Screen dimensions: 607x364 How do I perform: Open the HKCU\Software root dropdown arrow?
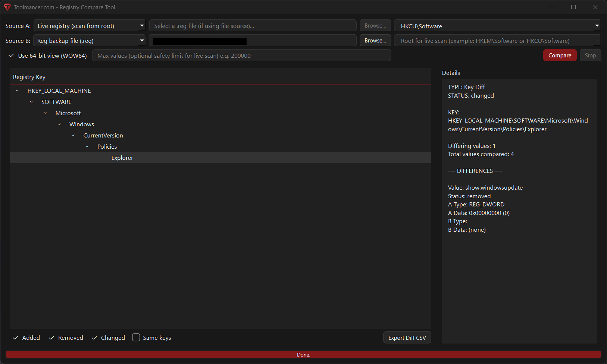coord(597,26)
